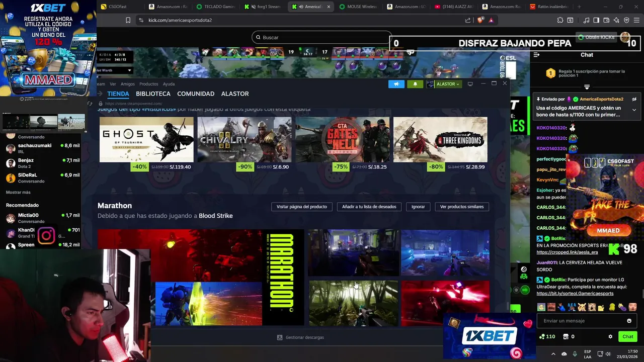Viewport: 644px width, 362px height.
Task: Open the Ver menu in Steam
Action: tap(113, 84)
